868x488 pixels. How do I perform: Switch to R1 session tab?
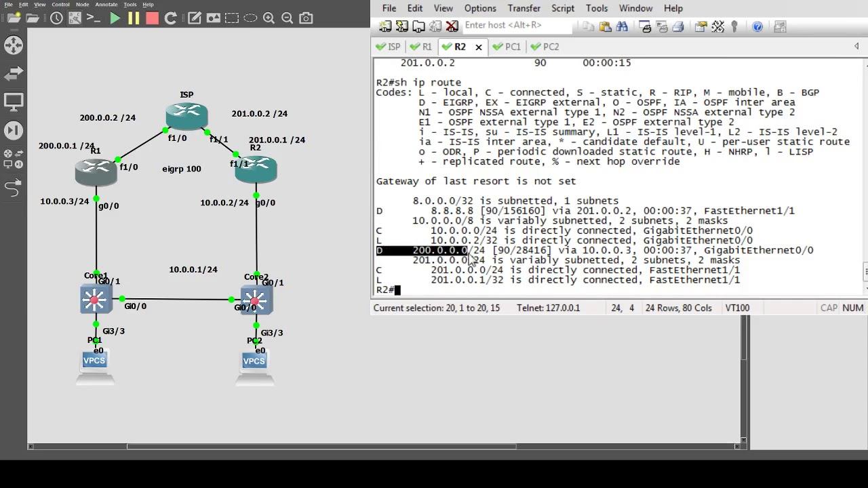pyautogui.click(x=421, y=47)
